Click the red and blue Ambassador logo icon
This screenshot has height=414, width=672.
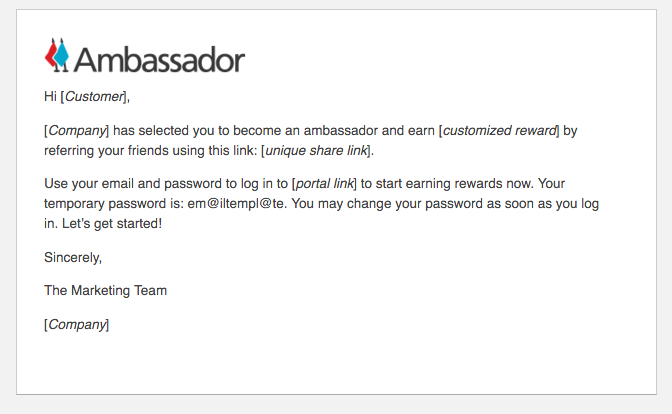[57, 55]
